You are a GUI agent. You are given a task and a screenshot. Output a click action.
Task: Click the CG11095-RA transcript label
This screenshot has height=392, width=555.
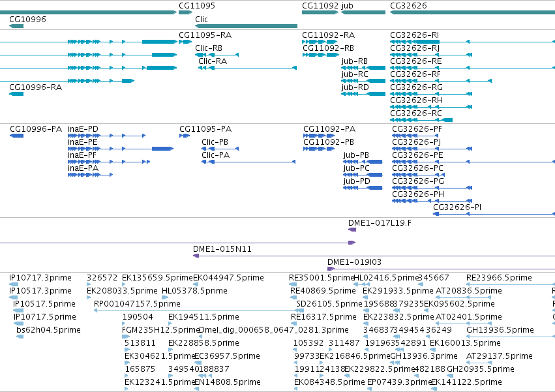pos(205,35)
